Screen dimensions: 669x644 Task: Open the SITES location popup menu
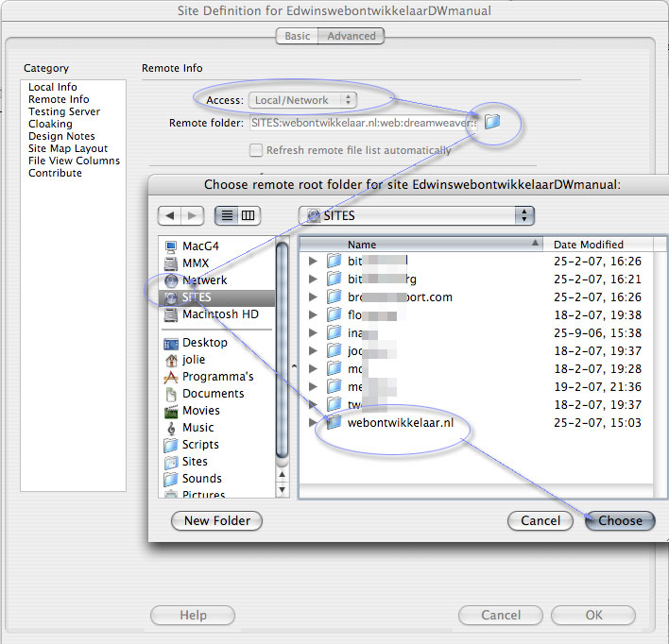[x=417, y=215]
